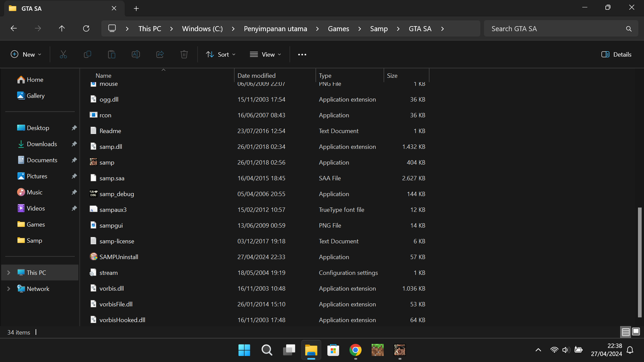Select the samp_debug application icon
This screenshot has height=362, width=644.
(93, 194)
